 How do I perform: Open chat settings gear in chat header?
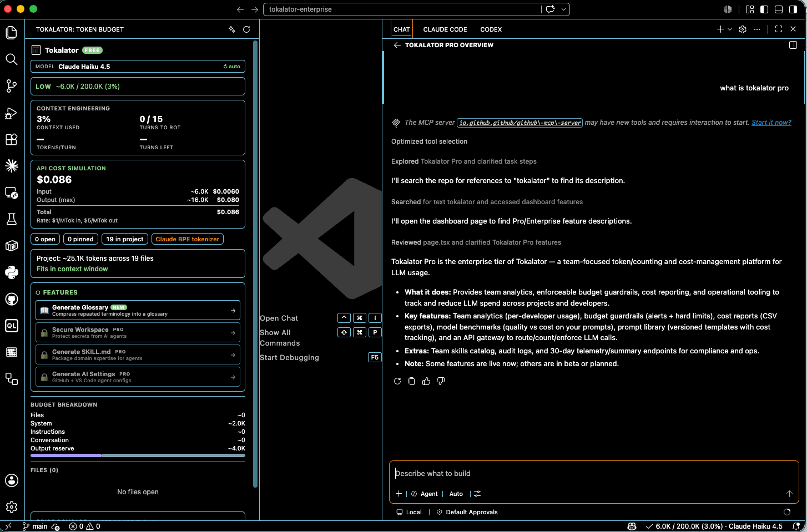click(743, 29)
